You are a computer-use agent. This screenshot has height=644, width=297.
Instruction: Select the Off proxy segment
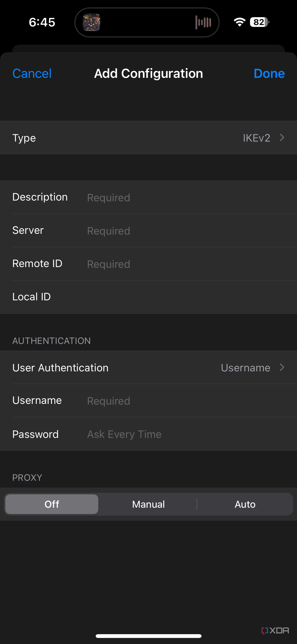click(x=52, y=504)
